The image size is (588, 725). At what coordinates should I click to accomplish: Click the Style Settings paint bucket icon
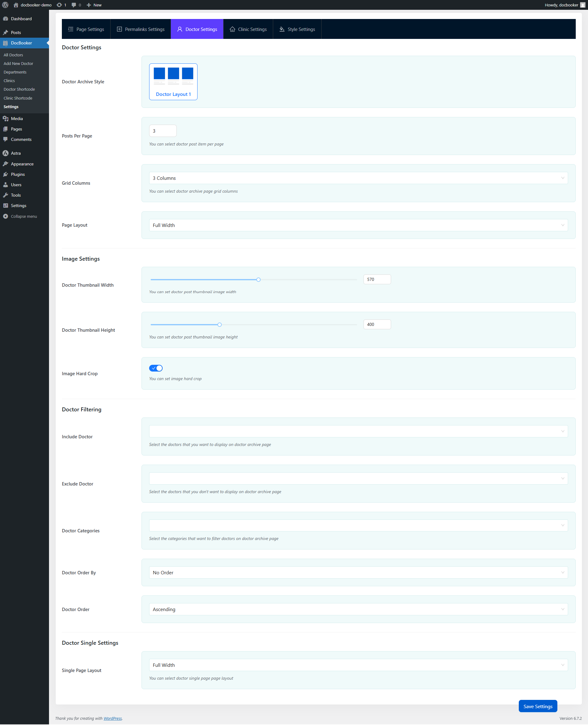pyautogui.click(x=282, y=29)
